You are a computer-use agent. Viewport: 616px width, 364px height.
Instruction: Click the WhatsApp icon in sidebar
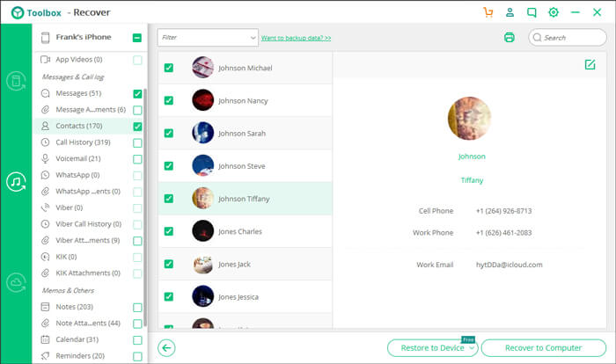[x=45, y=175]
